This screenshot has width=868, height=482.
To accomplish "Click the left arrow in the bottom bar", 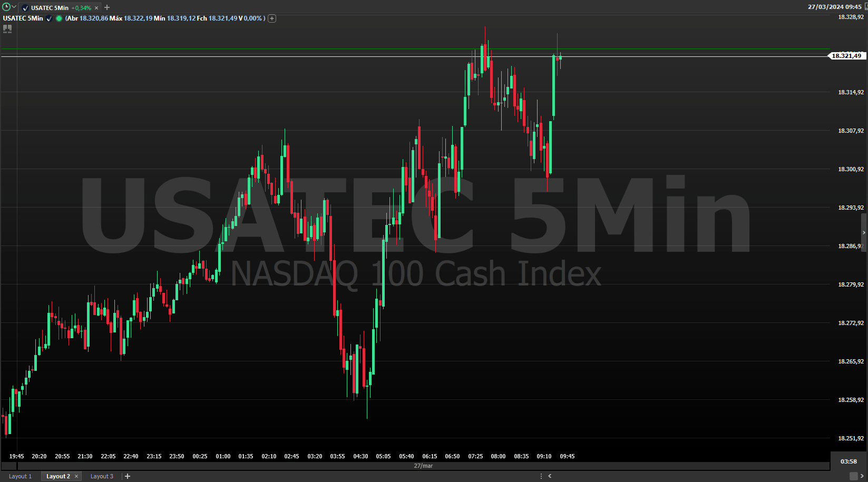I will [x=550, y=476].
